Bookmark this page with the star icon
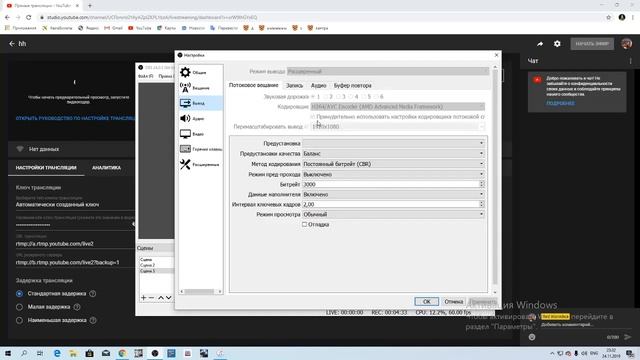This screenshot has width=640, height=360. [609, 18]
